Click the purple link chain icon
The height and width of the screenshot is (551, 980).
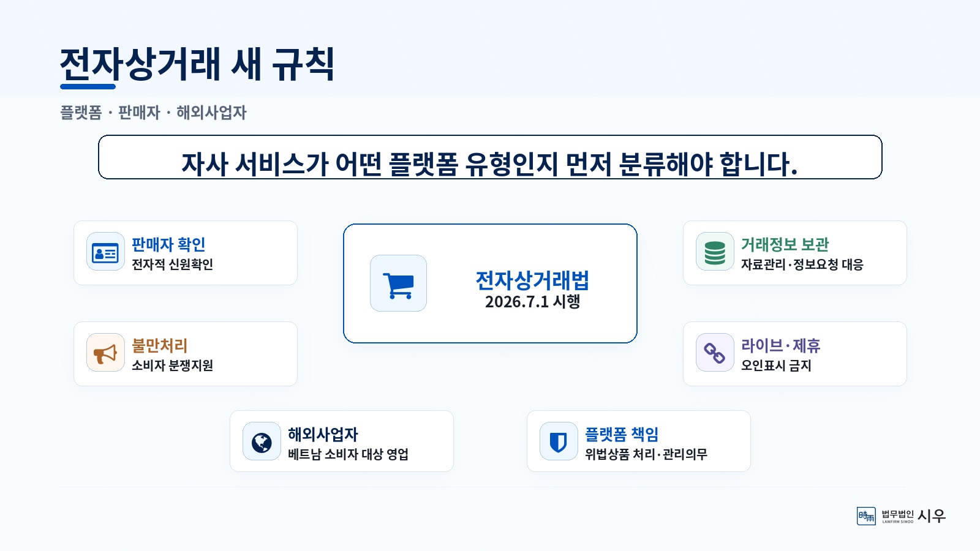click(715, 353)
